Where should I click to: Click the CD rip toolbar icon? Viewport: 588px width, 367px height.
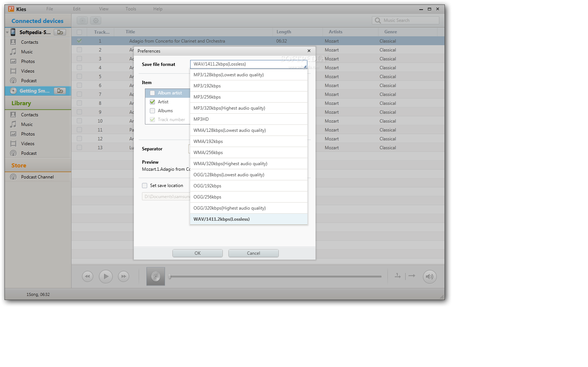82,21
